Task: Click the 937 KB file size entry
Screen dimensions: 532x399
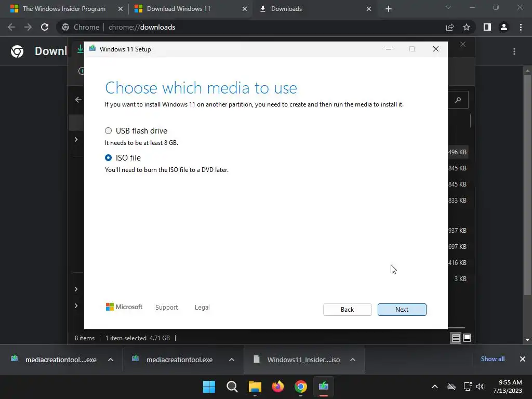Action: pos(457,230)
